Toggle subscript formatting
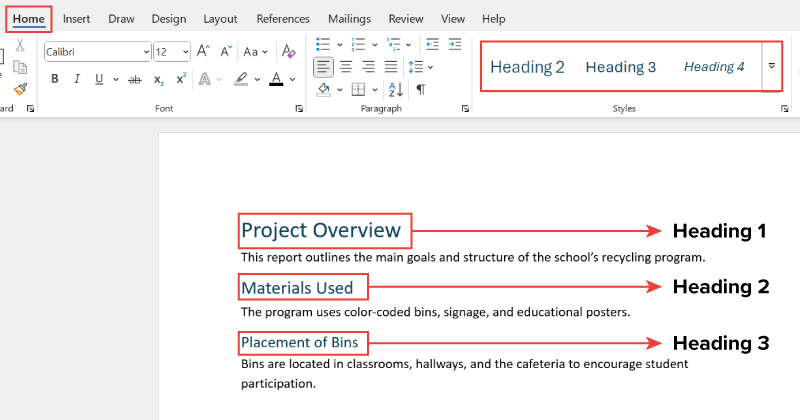The image size is (800, 420). 159,80
